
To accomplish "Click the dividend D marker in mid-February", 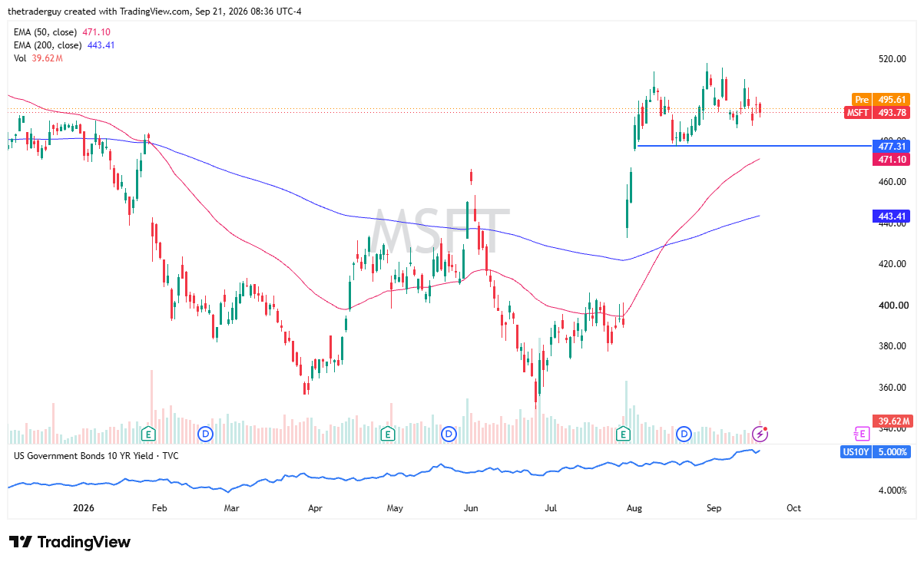I will [x=205, y=434].
